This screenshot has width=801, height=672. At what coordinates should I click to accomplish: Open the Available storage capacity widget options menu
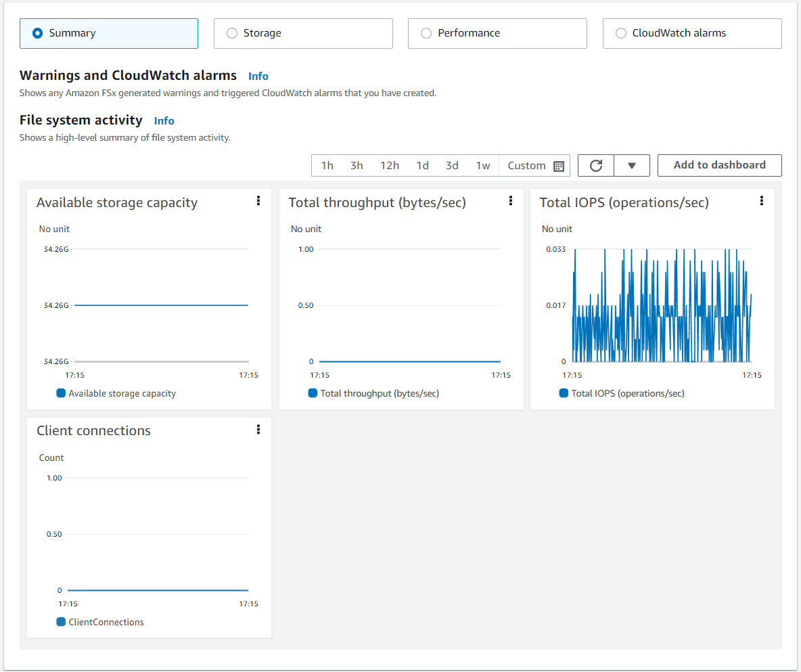coord(258,201)
